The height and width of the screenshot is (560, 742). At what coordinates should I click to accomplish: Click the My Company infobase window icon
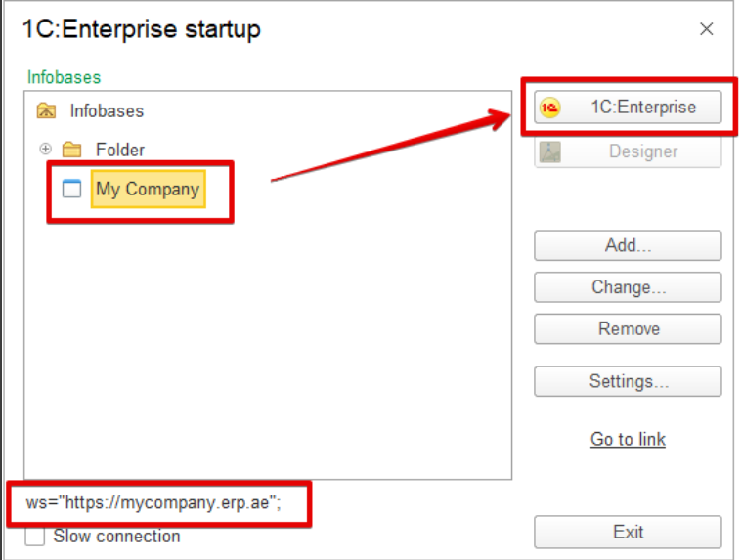click(x=72, y=189)
